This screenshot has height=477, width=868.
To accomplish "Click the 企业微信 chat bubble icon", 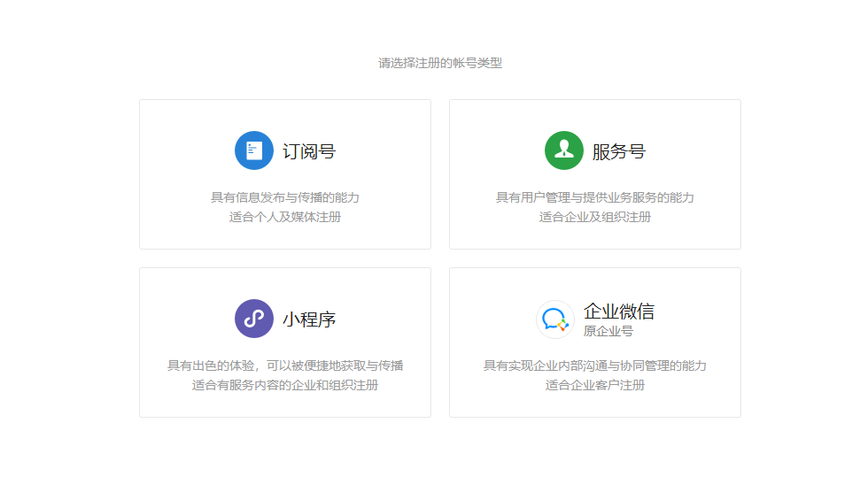I will 555,319.
